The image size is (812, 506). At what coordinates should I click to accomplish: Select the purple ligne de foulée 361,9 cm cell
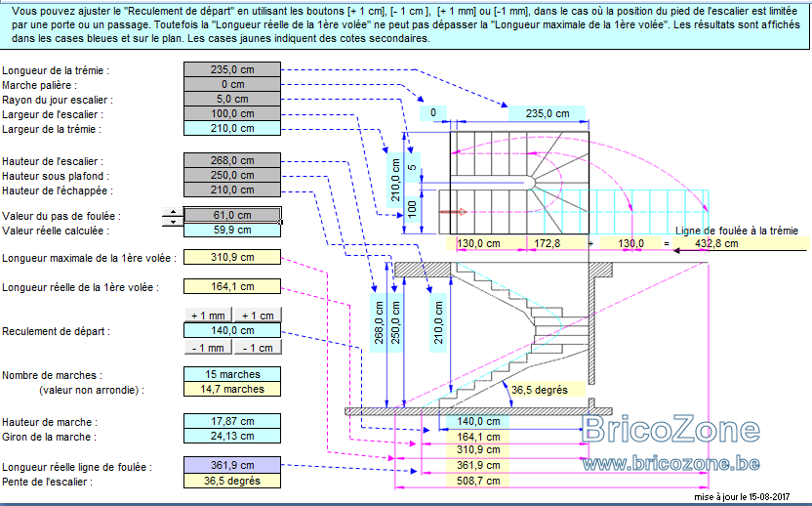[x=232, y=465]
